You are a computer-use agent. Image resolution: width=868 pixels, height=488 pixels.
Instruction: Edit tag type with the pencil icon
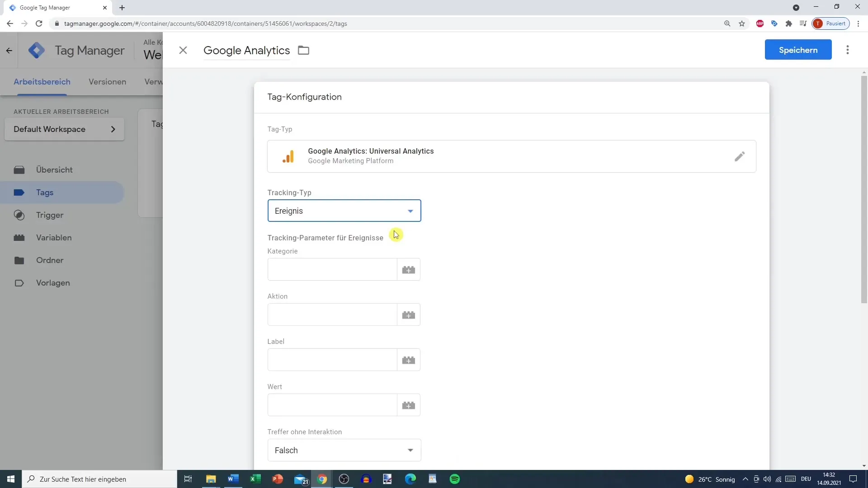click(740, 156)
